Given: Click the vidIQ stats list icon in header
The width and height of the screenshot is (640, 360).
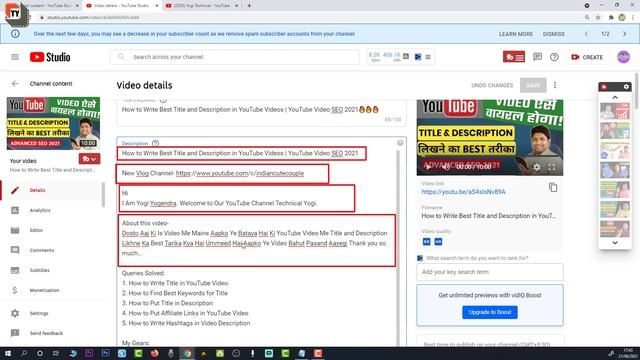Looking at the screenshot, I should [x=428, y=57].
